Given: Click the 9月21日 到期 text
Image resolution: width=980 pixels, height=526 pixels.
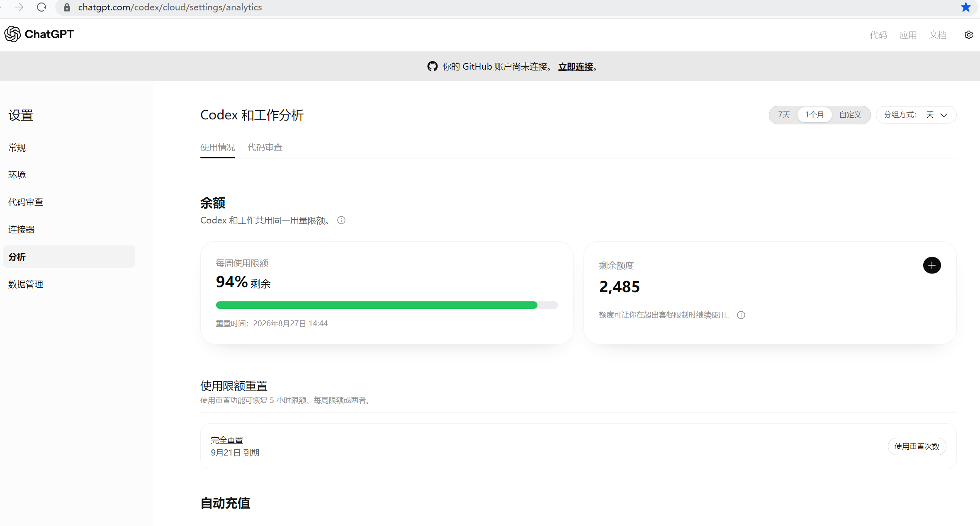Looking at the screenshot, I should click(x=235, y=453).
